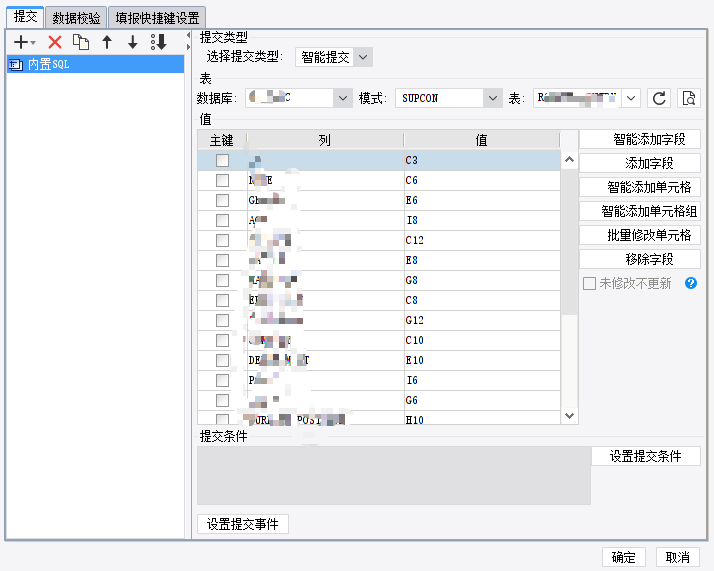Tick primary key checkbox for the C12 row

tap(222, 240)
